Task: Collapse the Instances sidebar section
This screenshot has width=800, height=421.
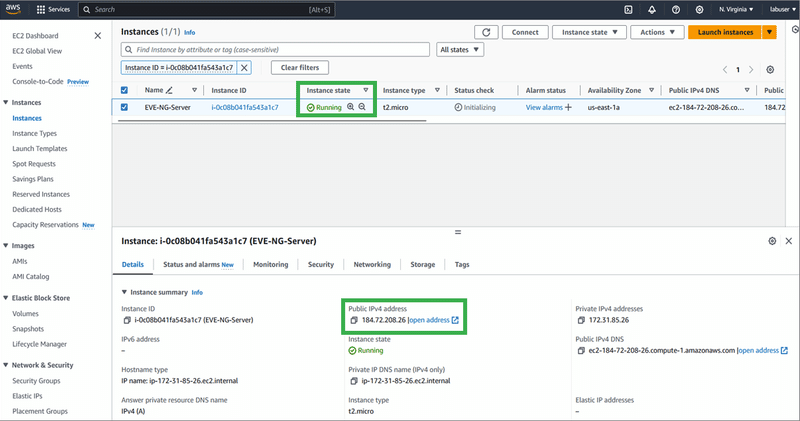Action: (6, 103)
